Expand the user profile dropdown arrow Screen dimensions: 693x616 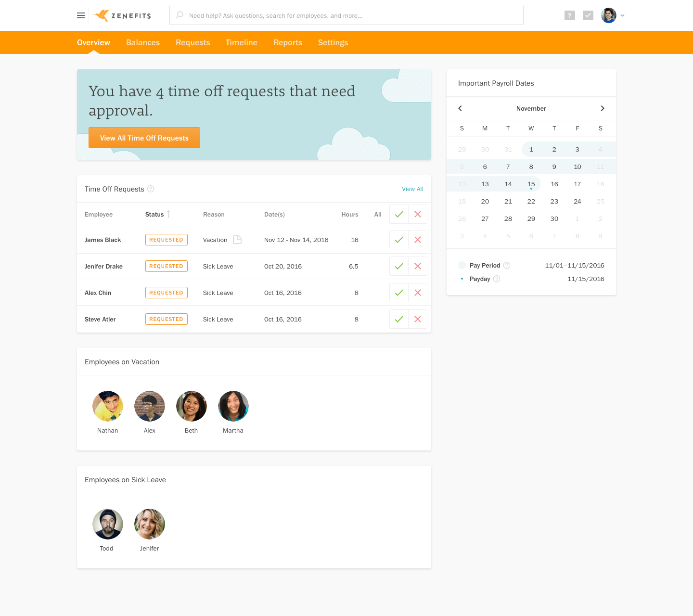click(x=622, y=15)
